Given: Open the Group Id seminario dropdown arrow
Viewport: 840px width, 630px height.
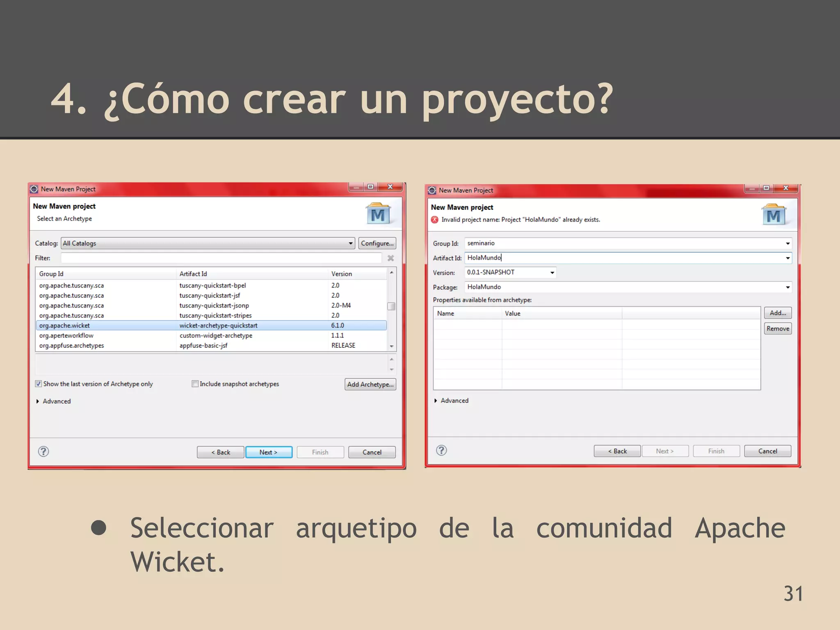Looking at the screenshot, I should 787,244.
